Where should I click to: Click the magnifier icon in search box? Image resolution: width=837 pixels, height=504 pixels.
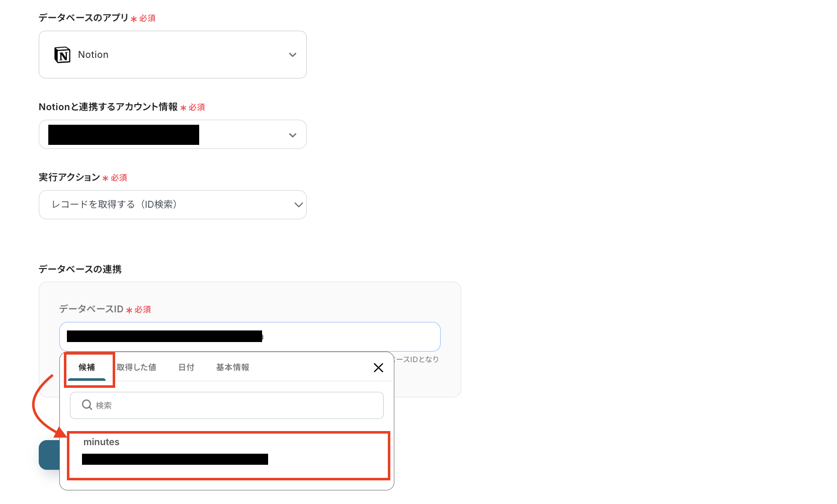coord(87,405)
